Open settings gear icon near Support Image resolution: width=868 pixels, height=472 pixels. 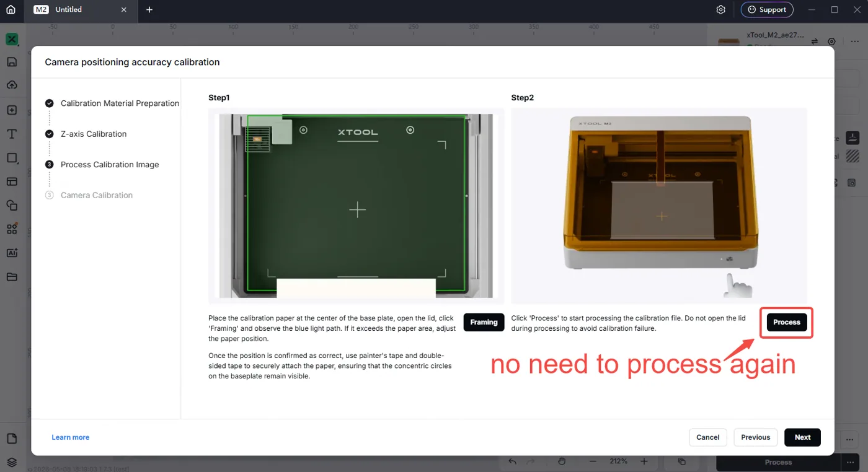pyautogui.click(x=720, y=10)
